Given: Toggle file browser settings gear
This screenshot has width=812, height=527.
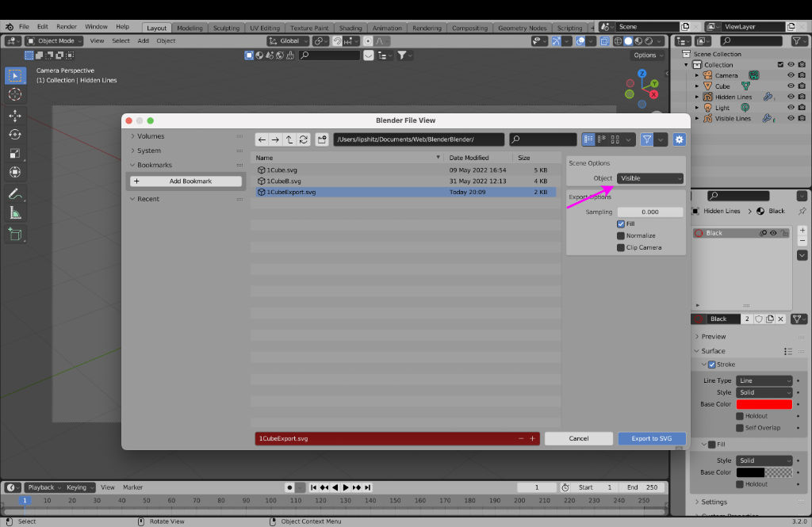Looking at the screenshot, I should (679, 139).
